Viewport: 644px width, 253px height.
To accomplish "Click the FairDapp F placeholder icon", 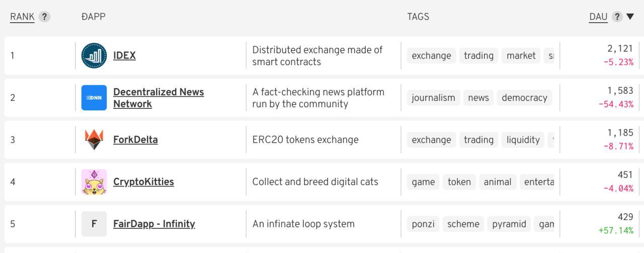I will (x=94, y=224).
